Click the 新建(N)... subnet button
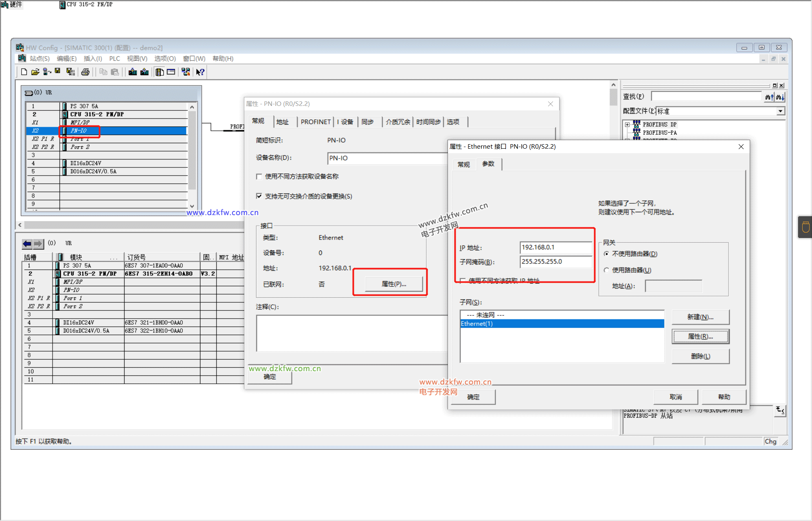 pyautogui.click(x=700, y=317)
